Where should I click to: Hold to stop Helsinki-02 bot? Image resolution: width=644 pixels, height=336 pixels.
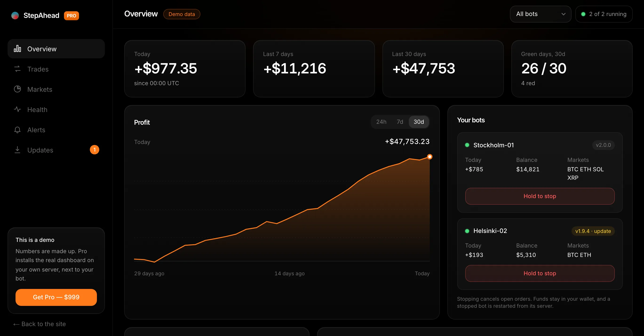[x=540, y=273]
